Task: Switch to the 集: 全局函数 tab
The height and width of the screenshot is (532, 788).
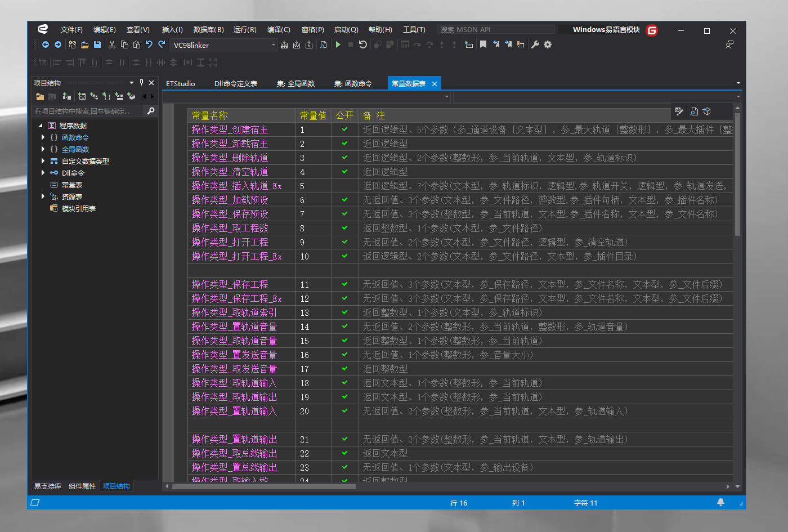Action: pos(295,83)
